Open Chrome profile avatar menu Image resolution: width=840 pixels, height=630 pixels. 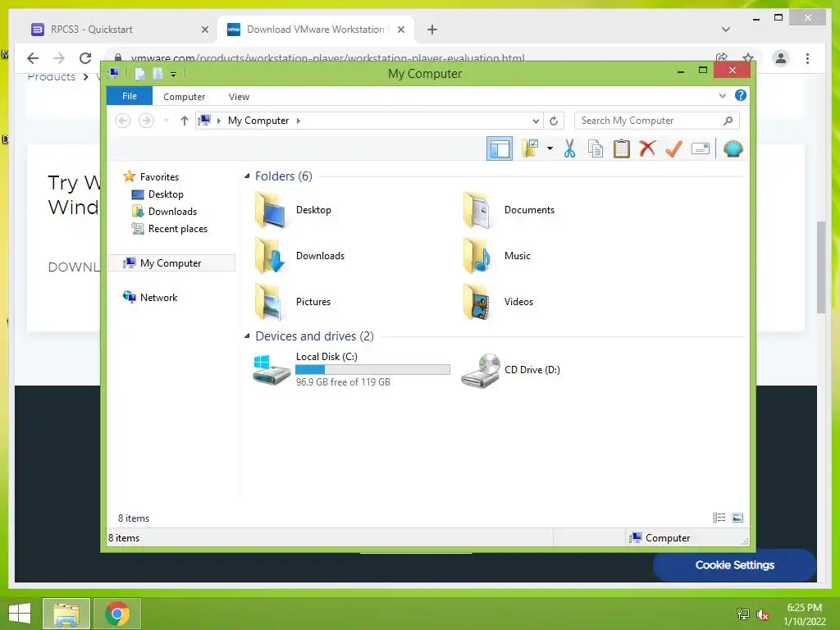[x=781, y=58]
